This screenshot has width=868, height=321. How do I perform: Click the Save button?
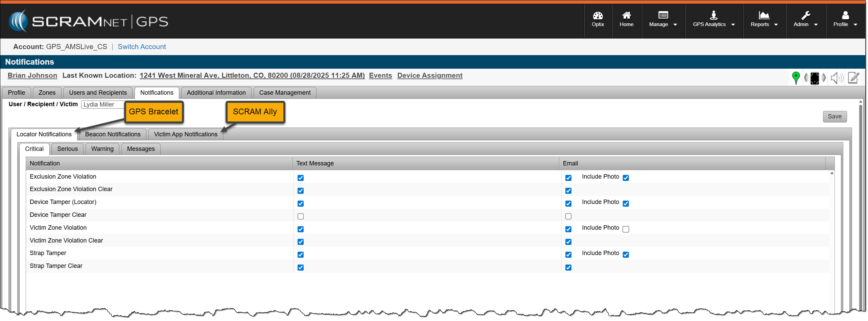coord(834,116)
